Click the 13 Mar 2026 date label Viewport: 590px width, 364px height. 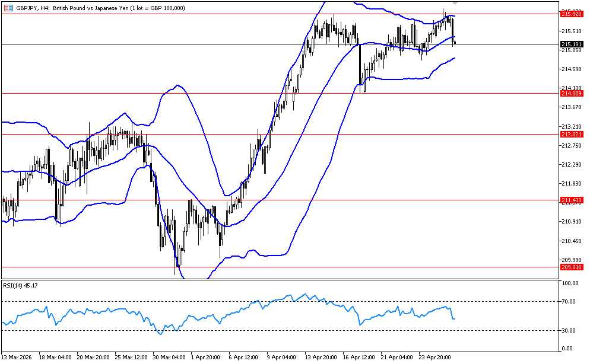pyautogui.click(x=18, y=357)
